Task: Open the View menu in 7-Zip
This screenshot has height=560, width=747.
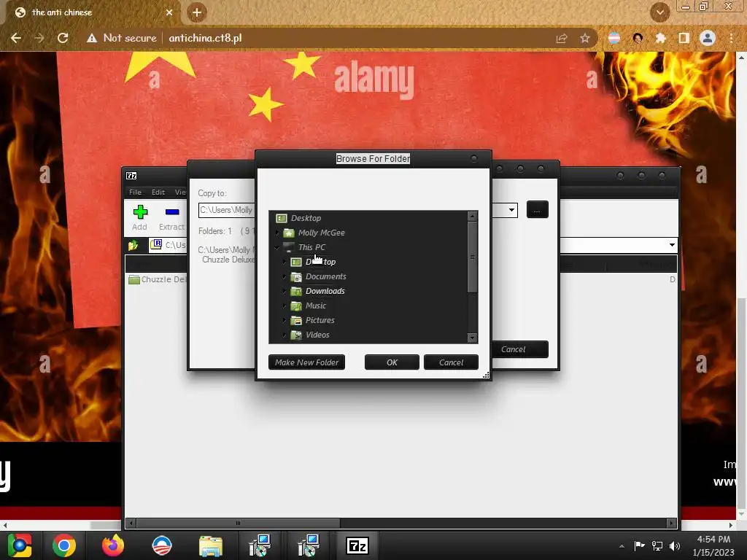Action: [180, 192]
